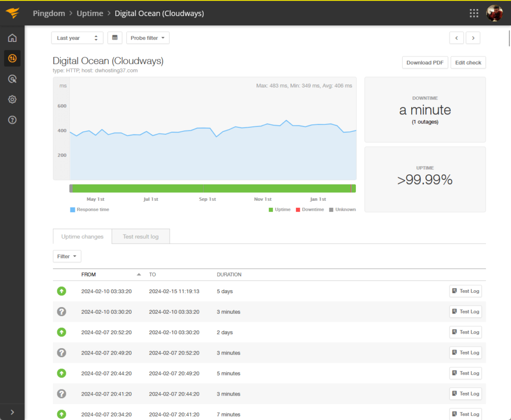
Task: Click Digital Ocean (Cloudways) breadcrumb
Action: [x=159, y=13]
